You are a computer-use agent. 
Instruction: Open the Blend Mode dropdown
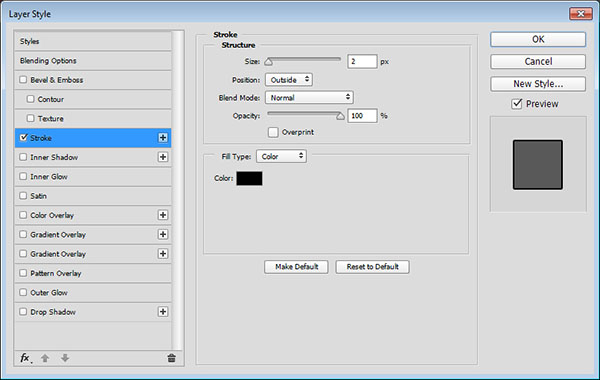tap(309, 98)
